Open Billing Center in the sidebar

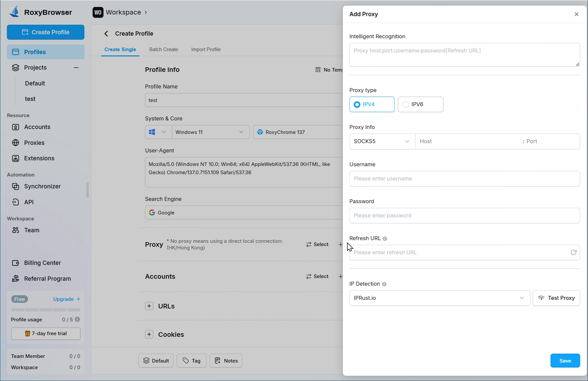45,263
